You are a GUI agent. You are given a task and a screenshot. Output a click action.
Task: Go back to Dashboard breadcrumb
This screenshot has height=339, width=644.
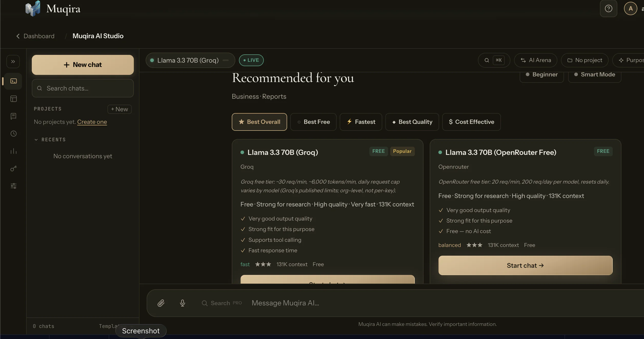tap(39, 36)
